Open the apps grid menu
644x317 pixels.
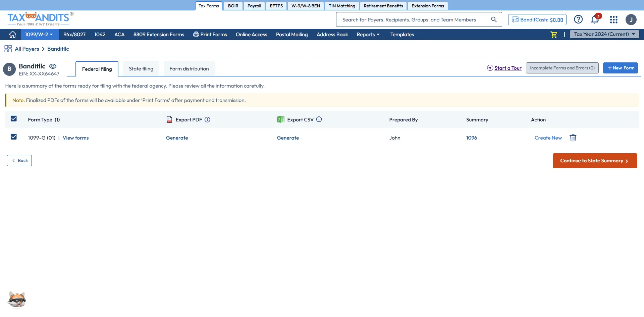tap(614, 20)
